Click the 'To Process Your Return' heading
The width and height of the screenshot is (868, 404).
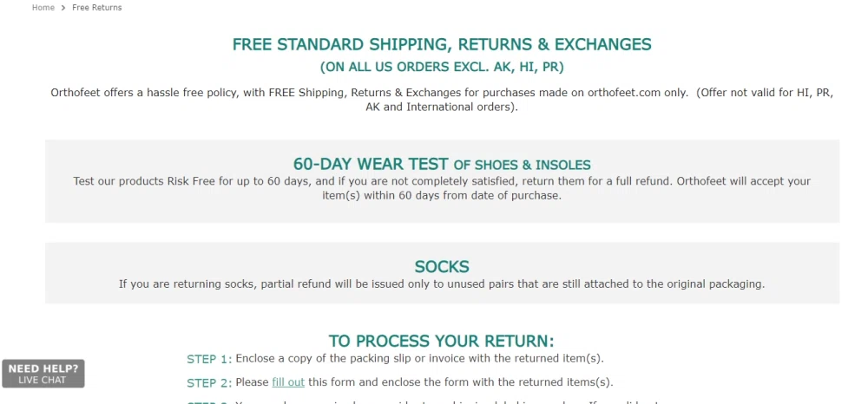point(442,341)
